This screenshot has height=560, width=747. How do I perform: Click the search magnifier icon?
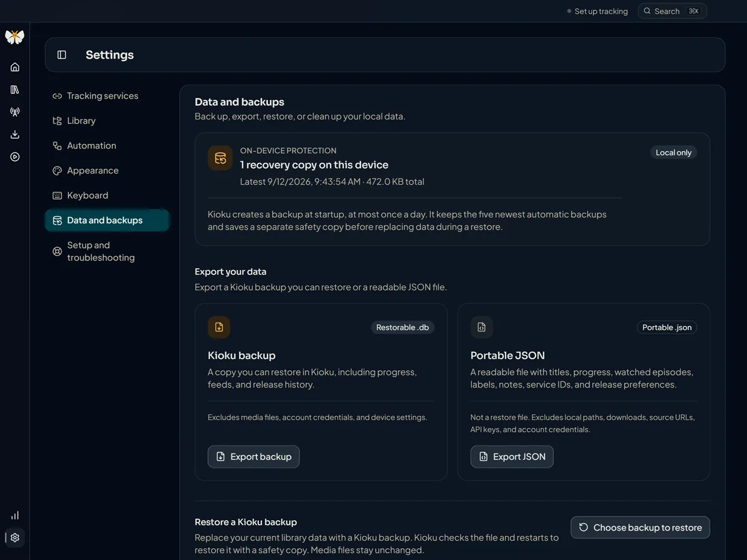[647, 11]
